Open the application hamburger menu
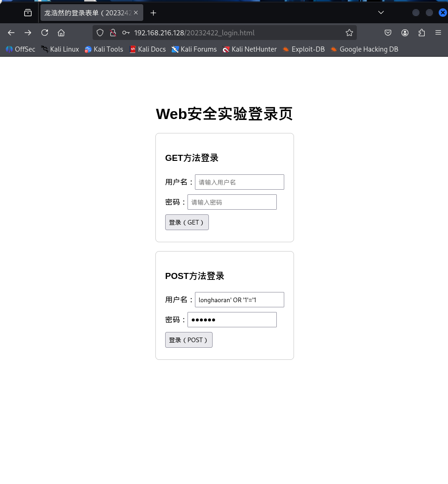The image size is (448, 484). tap(438, 33)
